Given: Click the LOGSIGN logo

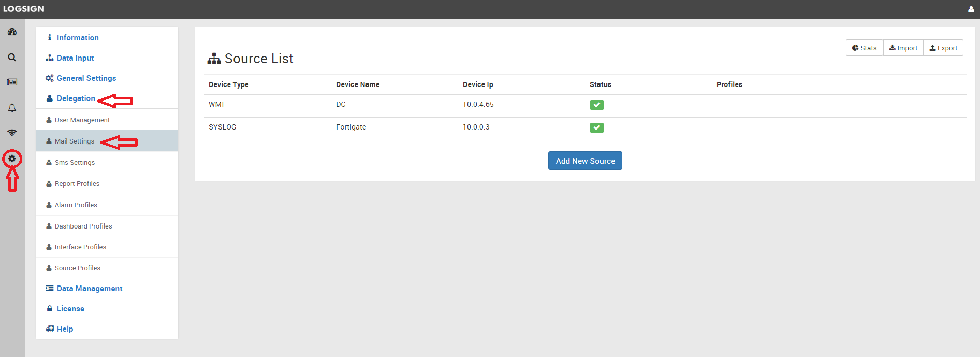Looking at the screenshot, I should point(24,9).
